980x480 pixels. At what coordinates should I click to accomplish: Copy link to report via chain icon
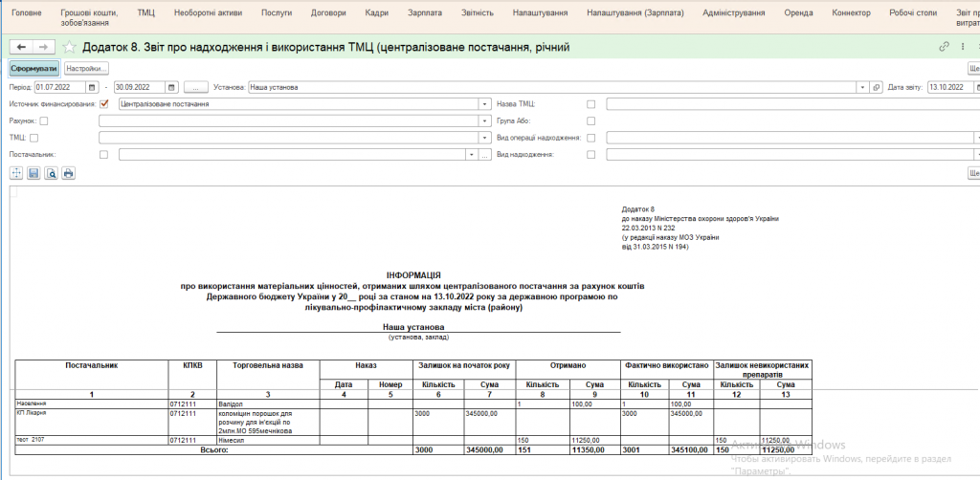click(945, 47)
